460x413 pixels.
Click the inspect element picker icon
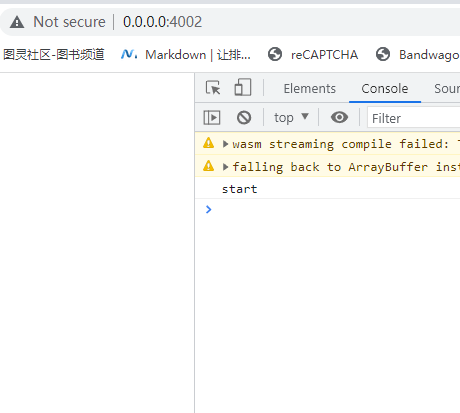213,88
